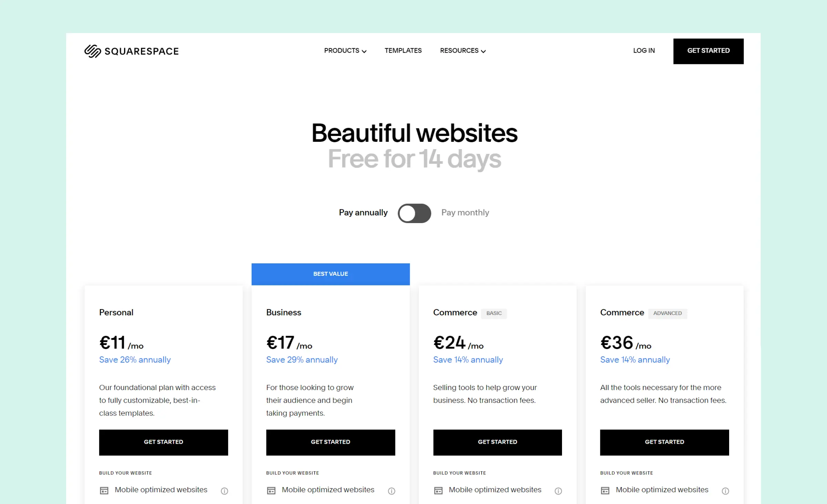Toggle the Pay annually to Pay monthly switch
Viewport: 827px width, 504px height.
tap(413, 212)
